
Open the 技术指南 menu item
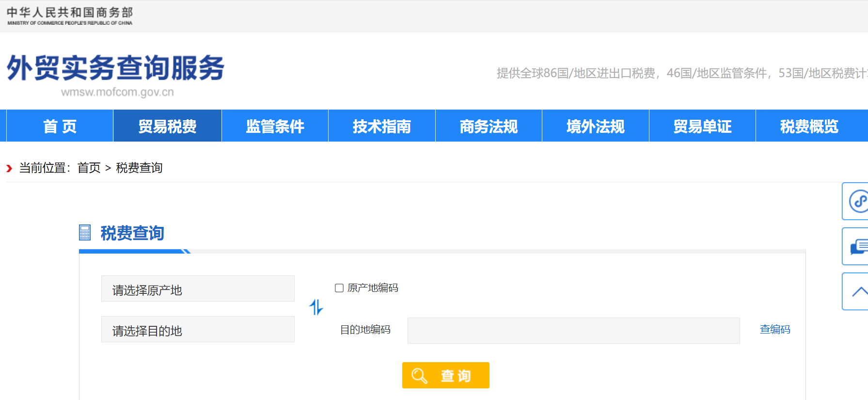point(382,126)
